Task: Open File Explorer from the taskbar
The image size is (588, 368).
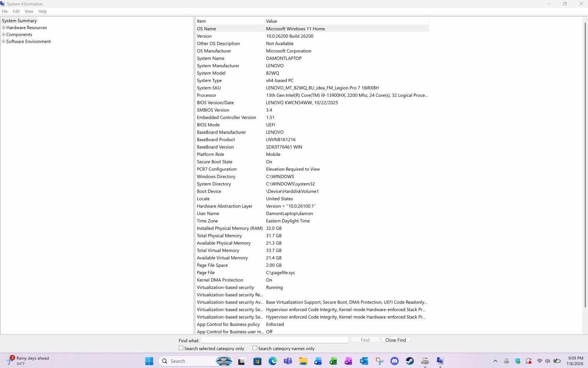Action: tap(303, 361)
